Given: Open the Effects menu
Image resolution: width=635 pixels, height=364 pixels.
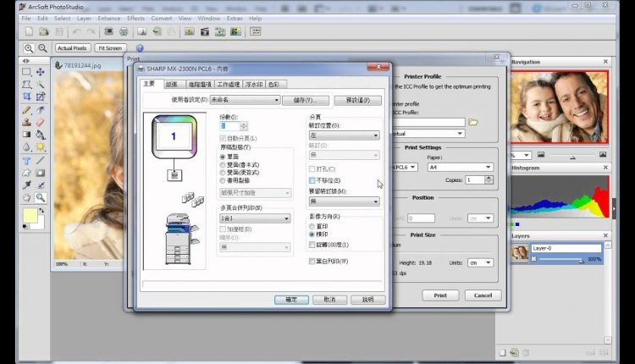Looking at the screenshot, I should (135, 19).
